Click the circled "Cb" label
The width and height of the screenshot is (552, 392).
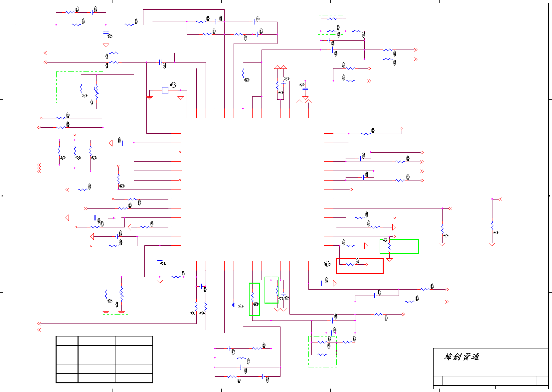click(x=173, y=85)
